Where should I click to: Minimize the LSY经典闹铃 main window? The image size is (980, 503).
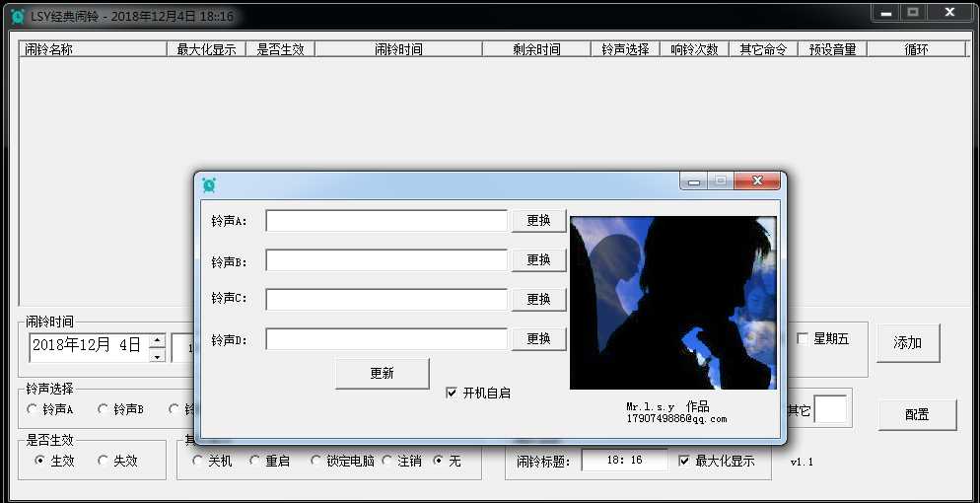(x=886, y=13)
